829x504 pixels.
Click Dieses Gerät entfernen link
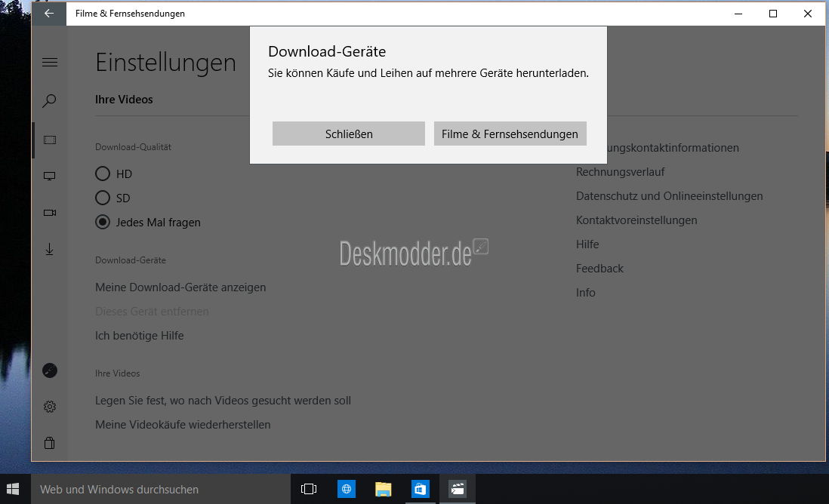[x=152, y=312]
